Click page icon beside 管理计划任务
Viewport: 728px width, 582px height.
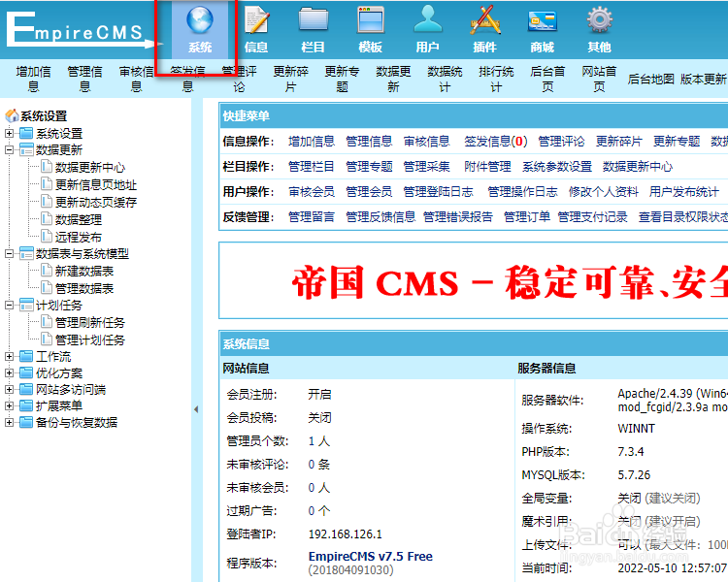tap(46, 339)
